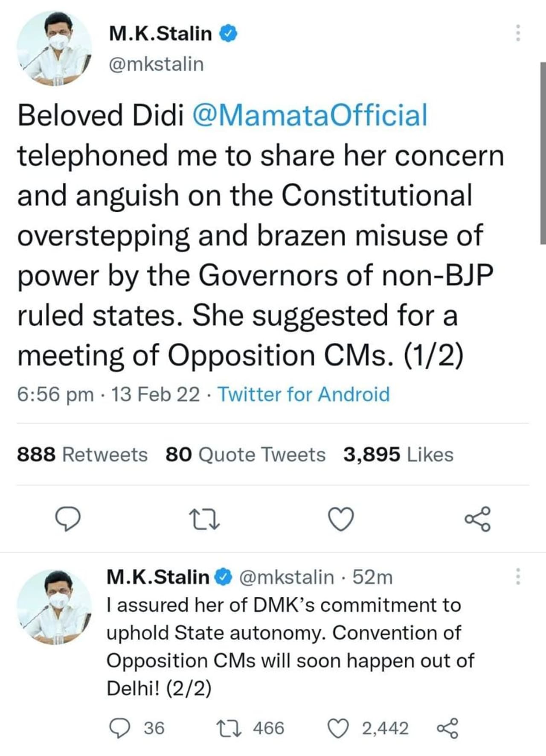View the 888 Retweets list
The height and width of the screenshot is (756, 546).
[82, 455]
